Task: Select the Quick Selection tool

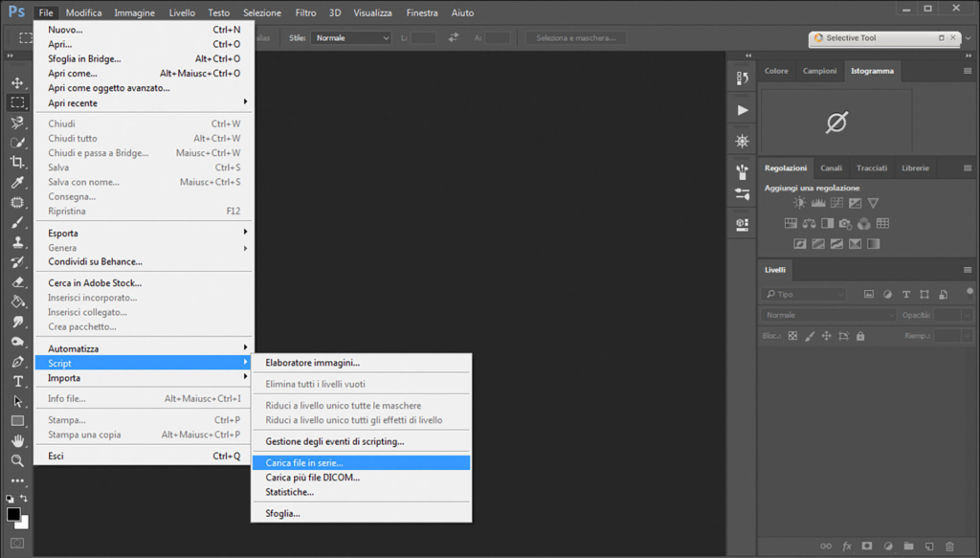Action: [17, 143]
